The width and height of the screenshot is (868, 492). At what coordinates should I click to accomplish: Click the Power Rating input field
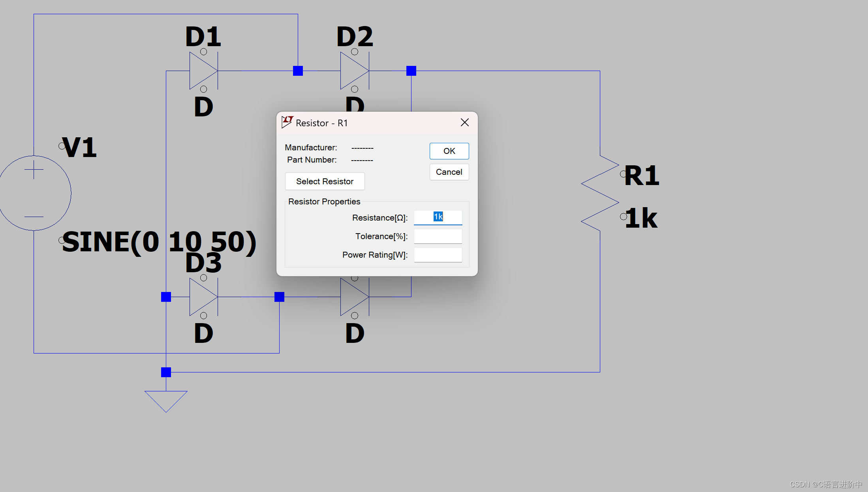(x=438, y=254)
